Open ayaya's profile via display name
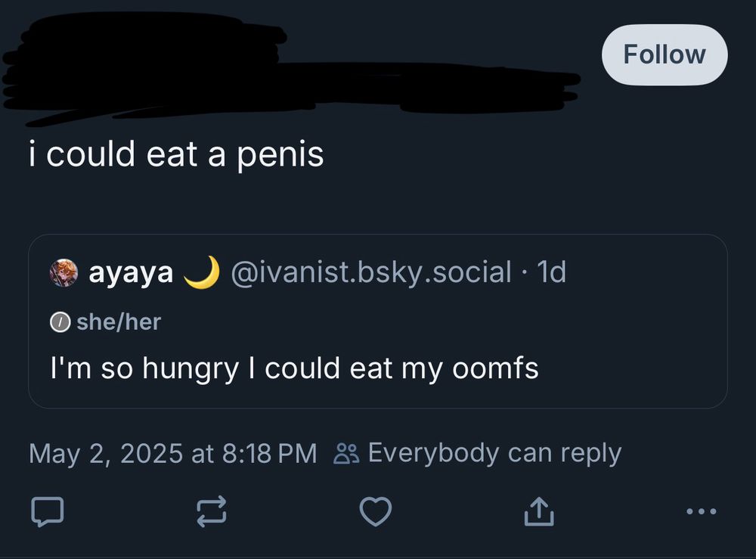756x559 pixels. pos(131,272)
